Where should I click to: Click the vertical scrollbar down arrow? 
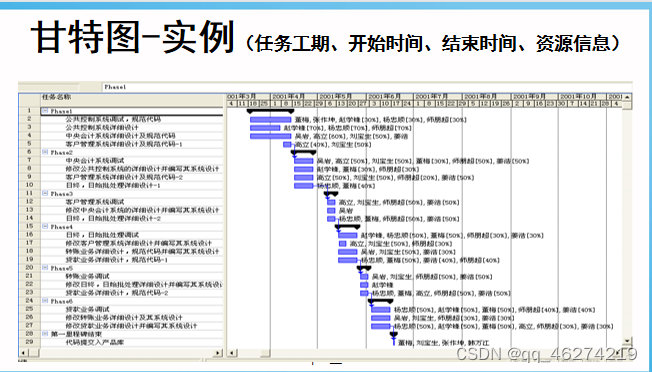click(627, 341)
